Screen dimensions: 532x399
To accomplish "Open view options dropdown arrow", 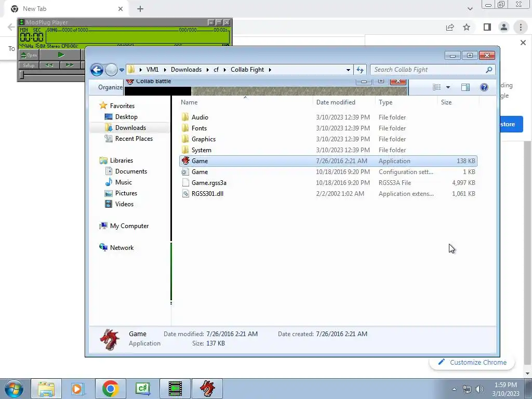I will 448,87.
